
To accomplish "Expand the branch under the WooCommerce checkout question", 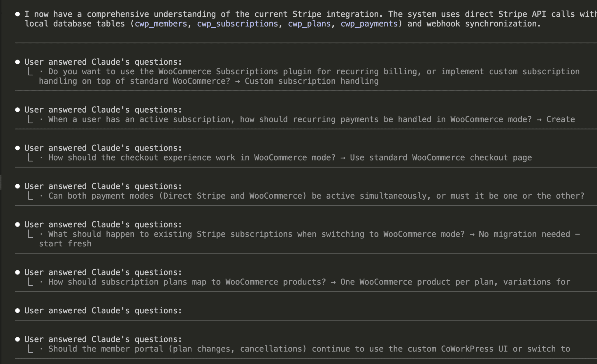I will click(30, 158).
